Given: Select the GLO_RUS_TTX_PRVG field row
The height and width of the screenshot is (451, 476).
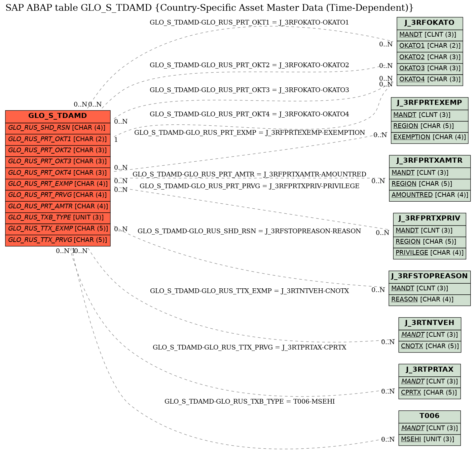Looking at the screenshot, I should tap(58, 240).
